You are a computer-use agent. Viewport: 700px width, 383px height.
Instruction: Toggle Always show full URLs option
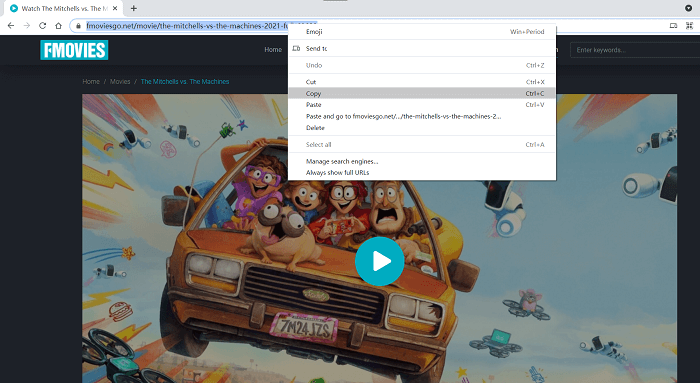[x=422, y=173]
